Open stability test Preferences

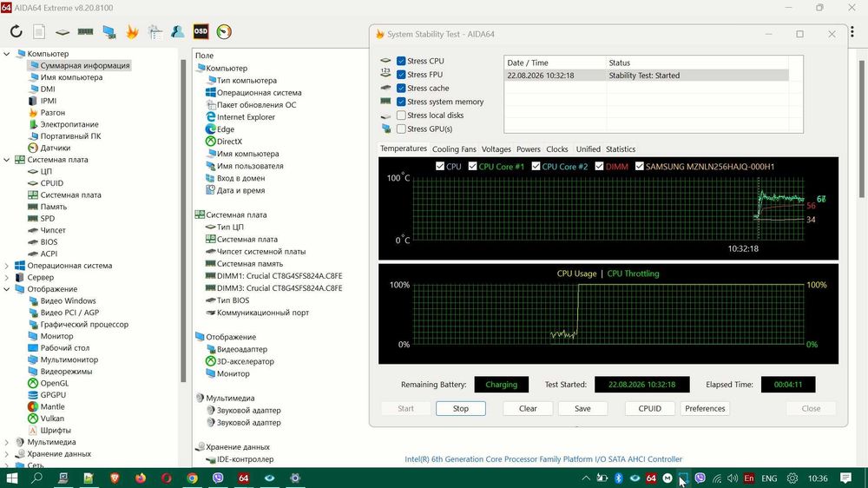[705, 408]
